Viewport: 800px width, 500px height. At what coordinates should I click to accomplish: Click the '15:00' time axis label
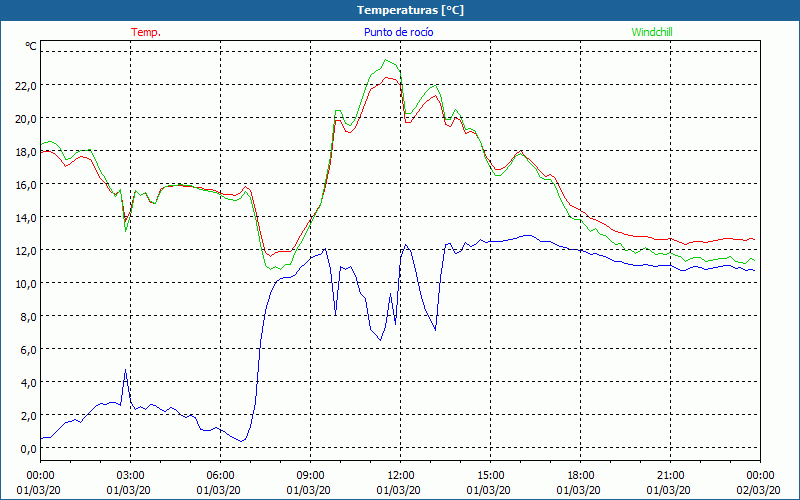pyautogui.click(x=490, y=476)
